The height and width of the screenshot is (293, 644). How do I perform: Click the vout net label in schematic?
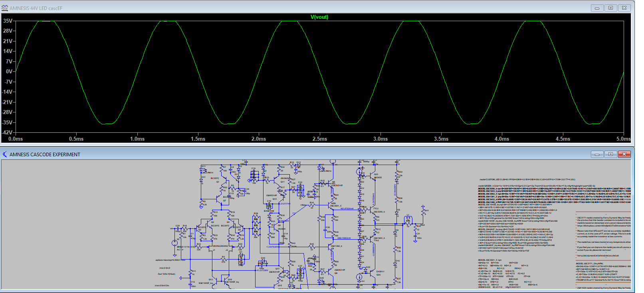pos(422,225)
